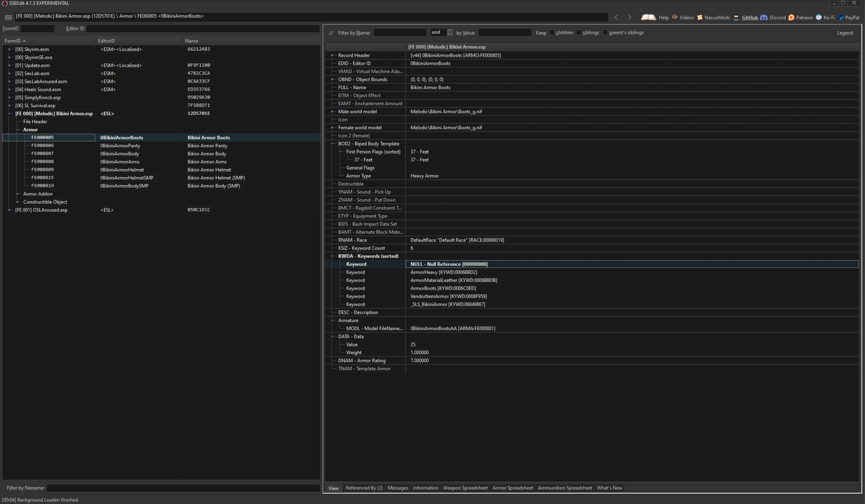
Task: Expand the Armor Addon group
Action: point(17,194)
